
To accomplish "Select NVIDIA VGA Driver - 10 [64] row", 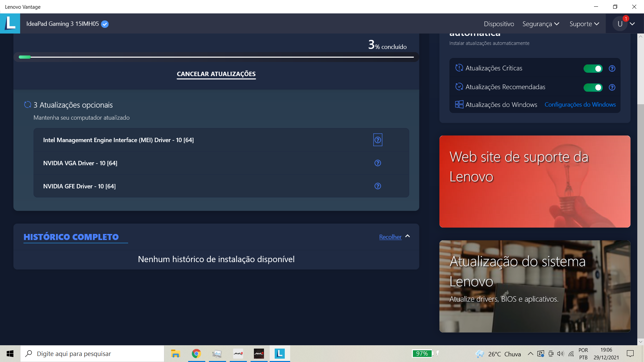I will [x=221, y=163].
